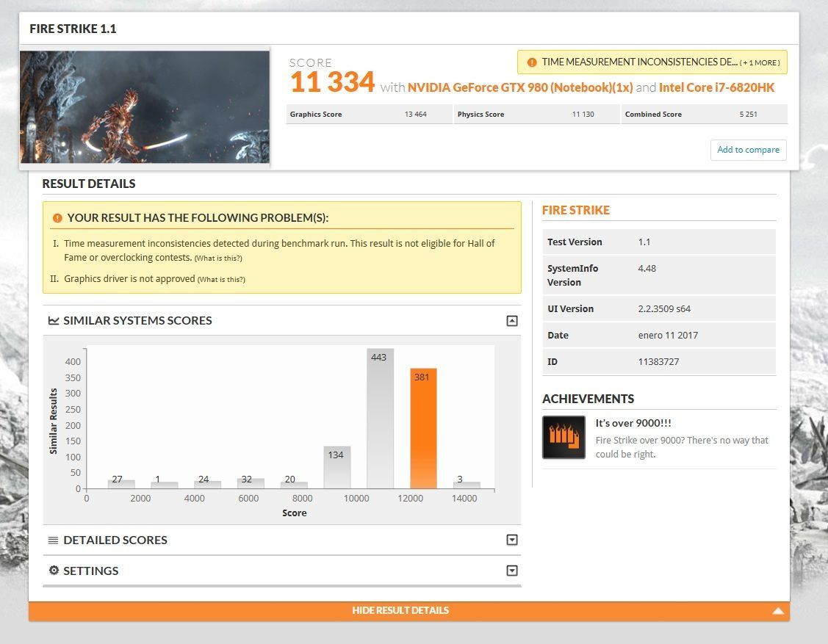Click the It's over 9000 achievement badge icon

point(564,438)
